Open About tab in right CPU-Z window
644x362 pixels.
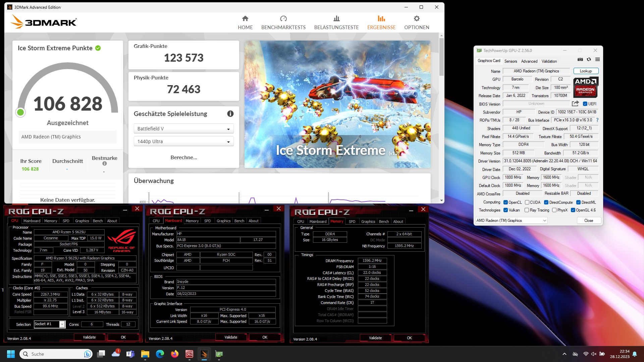[x=398, y=222]
